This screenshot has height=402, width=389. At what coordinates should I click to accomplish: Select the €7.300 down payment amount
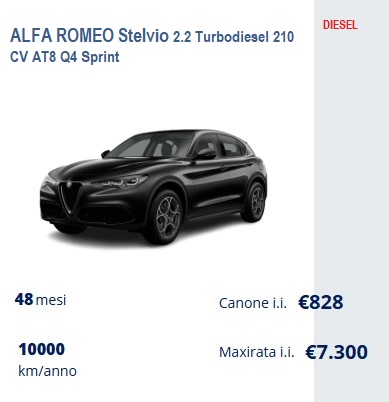coord(337,352)
